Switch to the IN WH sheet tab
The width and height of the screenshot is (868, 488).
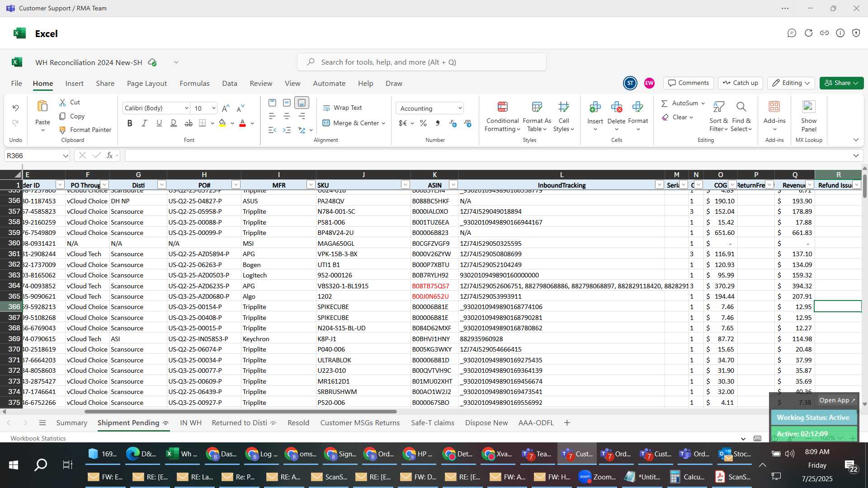point(190,422)
